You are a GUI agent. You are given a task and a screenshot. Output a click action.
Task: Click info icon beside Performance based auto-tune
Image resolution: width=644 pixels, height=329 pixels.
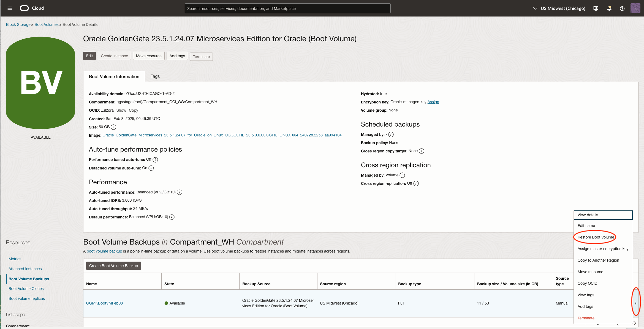155,160
